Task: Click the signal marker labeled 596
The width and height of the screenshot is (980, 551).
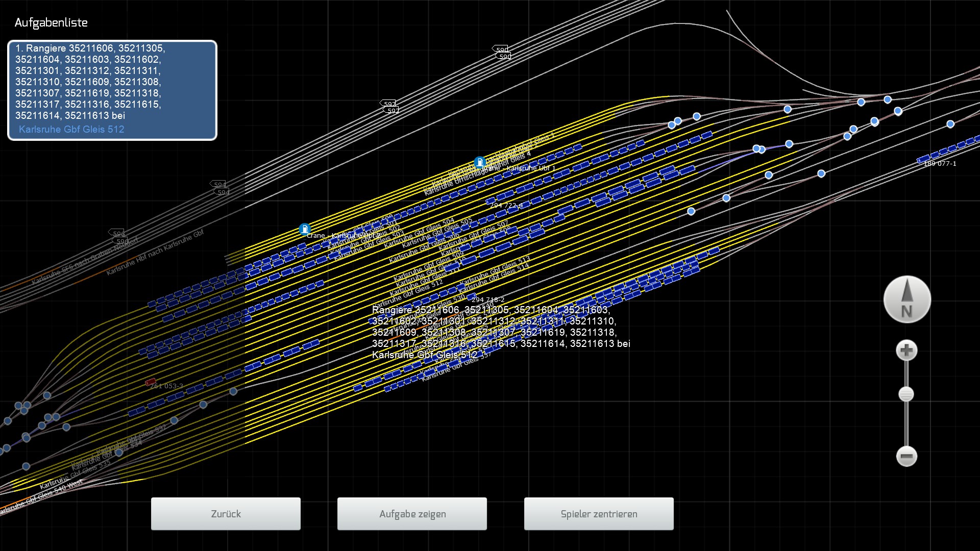Action: tap(117, 233)
